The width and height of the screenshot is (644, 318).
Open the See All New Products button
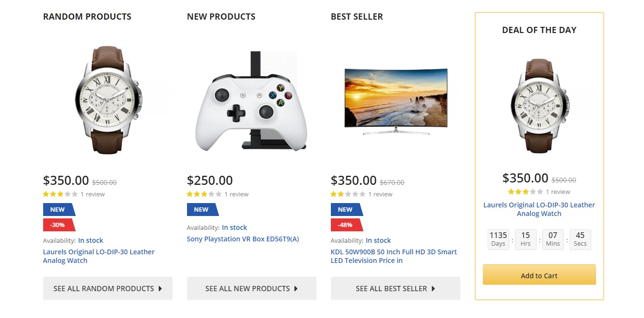251,288
